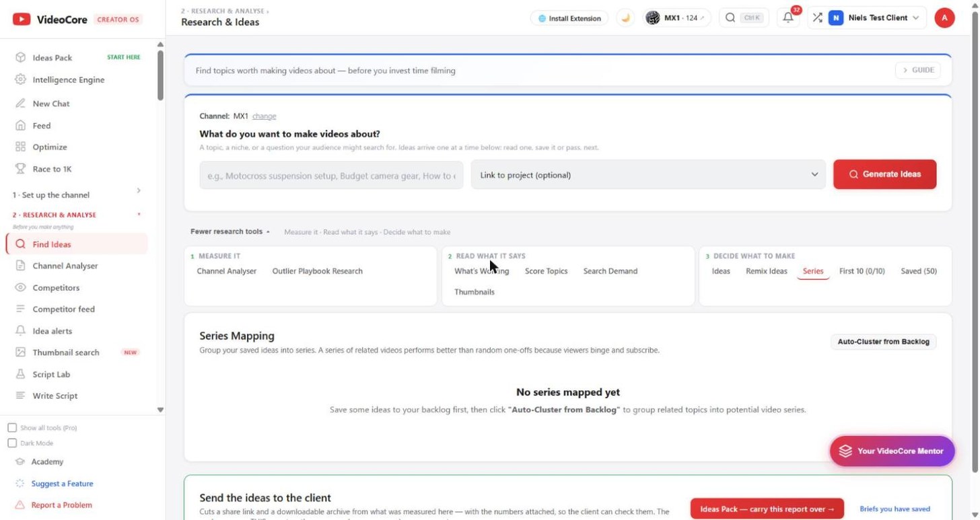Open the search box with Ctrl K hint
This screenshot has height=520, width=980.
point(744,18)
